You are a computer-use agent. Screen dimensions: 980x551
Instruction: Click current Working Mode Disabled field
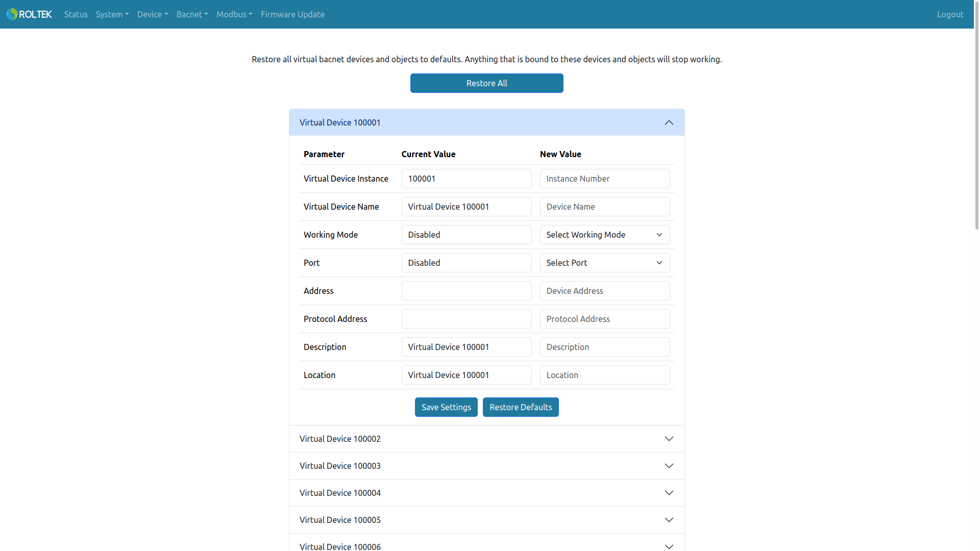pos(467,235)
